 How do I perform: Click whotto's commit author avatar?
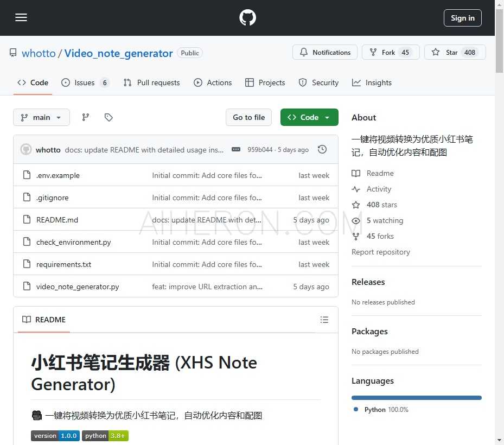tap(26, 150)
